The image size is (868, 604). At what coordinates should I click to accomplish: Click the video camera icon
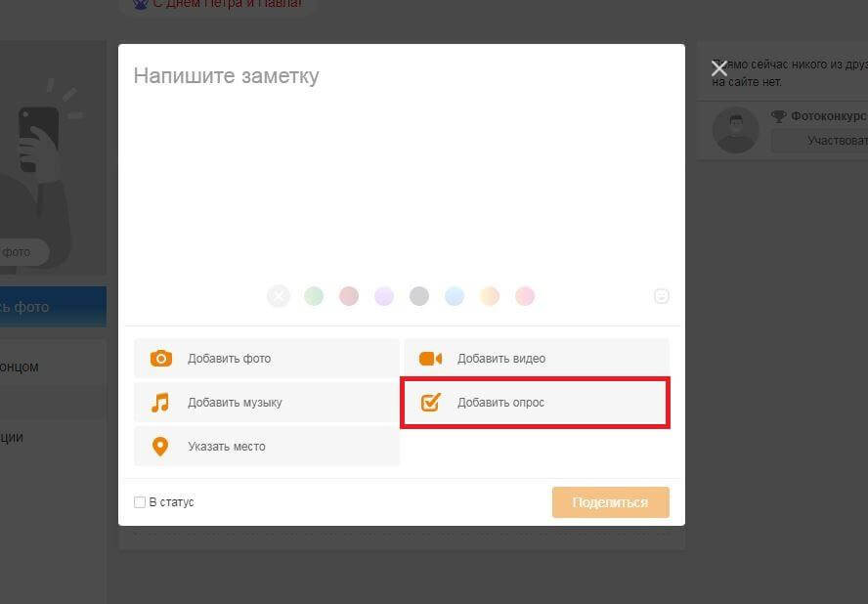(430, 359)
